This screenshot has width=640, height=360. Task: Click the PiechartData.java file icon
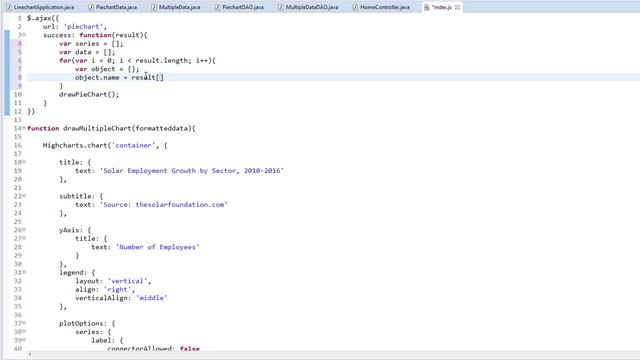91,7
